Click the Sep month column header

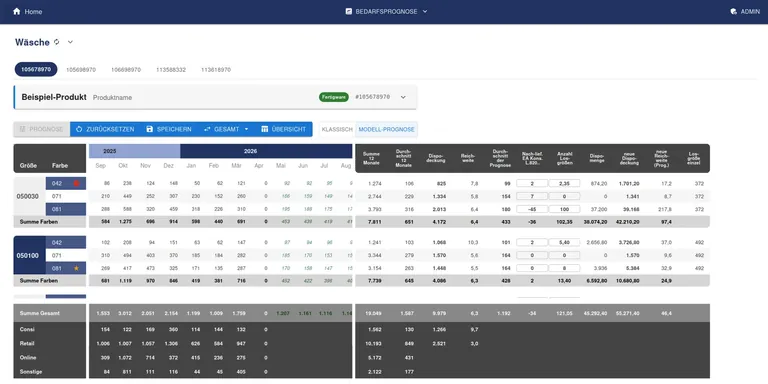coord(100,166)
